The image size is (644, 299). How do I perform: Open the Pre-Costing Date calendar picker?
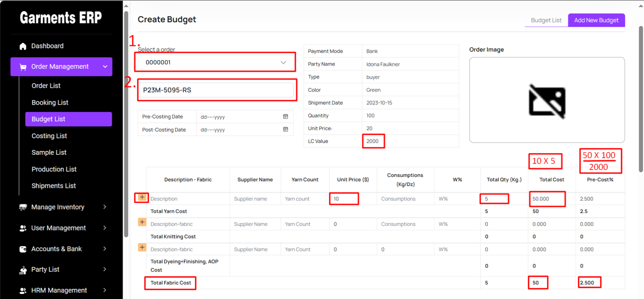(285, 117)
